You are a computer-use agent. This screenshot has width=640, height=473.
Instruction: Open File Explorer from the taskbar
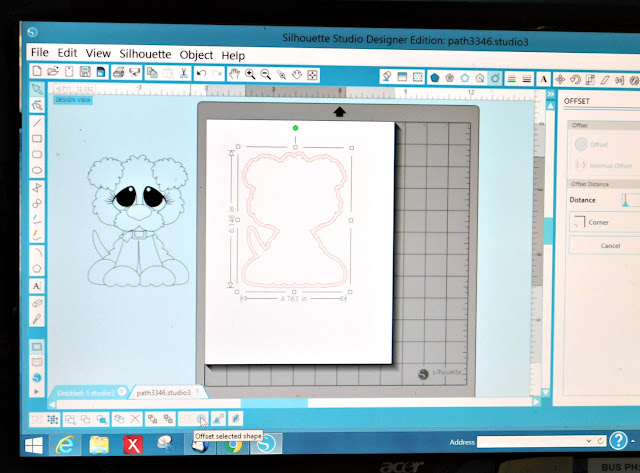point(99,445)
